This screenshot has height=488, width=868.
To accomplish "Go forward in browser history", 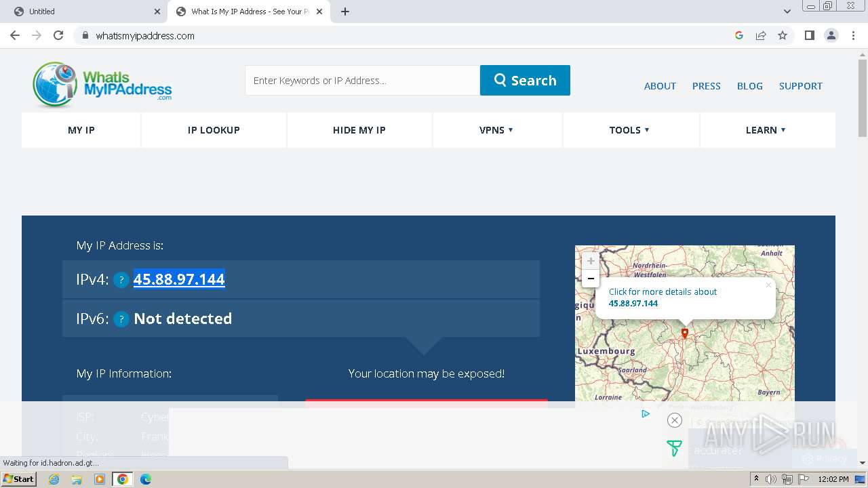I will tap(37, 35).
